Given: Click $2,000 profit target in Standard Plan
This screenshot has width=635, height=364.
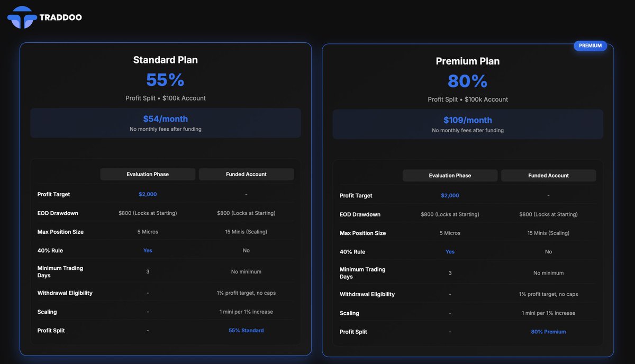Looking at the screenshot, I should tap(148, 194).
